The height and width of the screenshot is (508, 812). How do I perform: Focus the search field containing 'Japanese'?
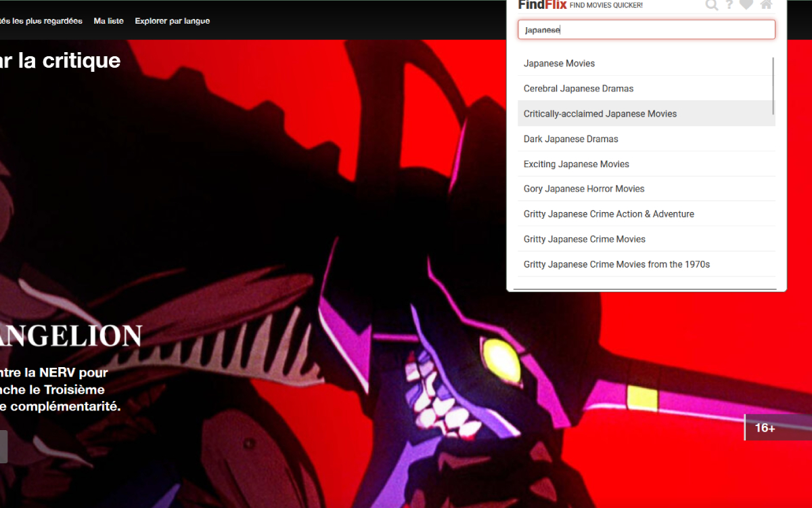click(646, 29)
